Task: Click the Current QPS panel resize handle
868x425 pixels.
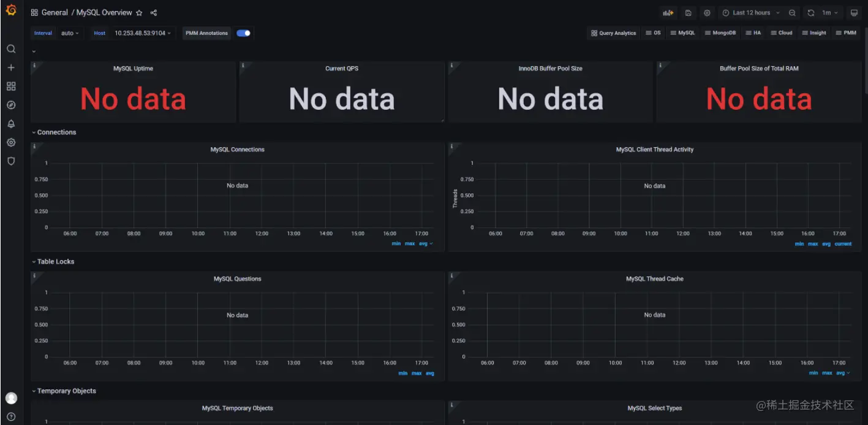Action: pyautogui.click(x=441, y=120)
